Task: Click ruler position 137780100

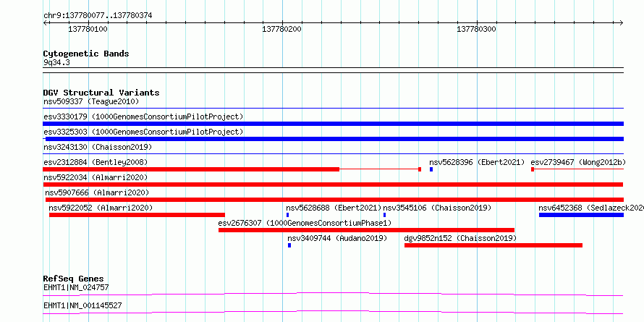Action: [88, 29]
